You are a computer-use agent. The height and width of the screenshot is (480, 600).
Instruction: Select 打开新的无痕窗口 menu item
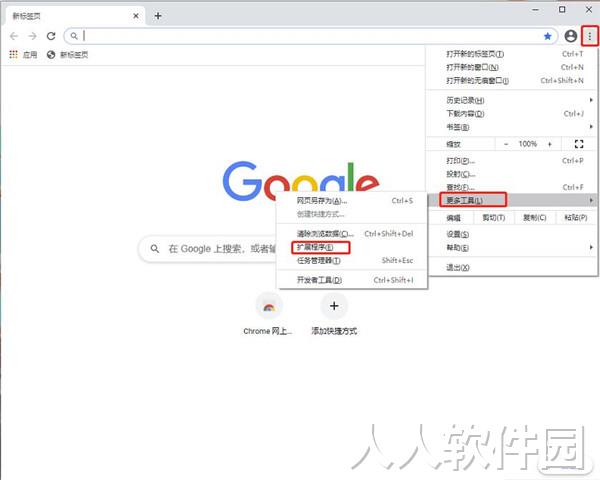(512, 81)
